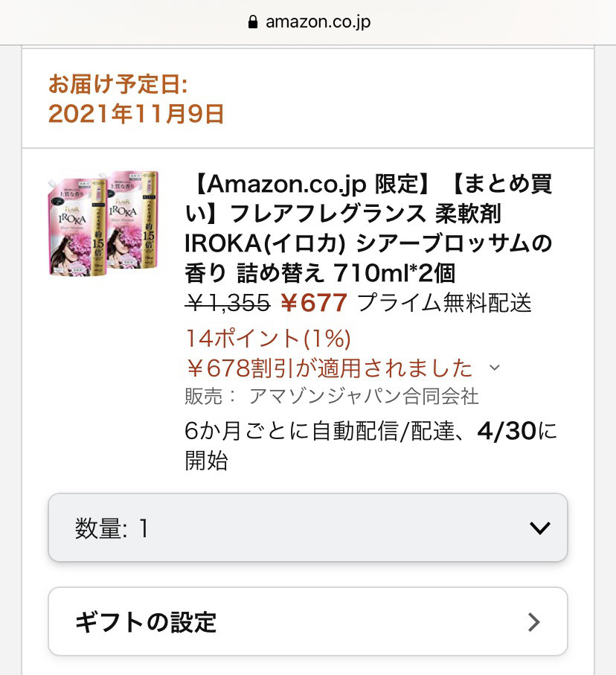Click the お届け予定日 delivery heading

[118, 83]
